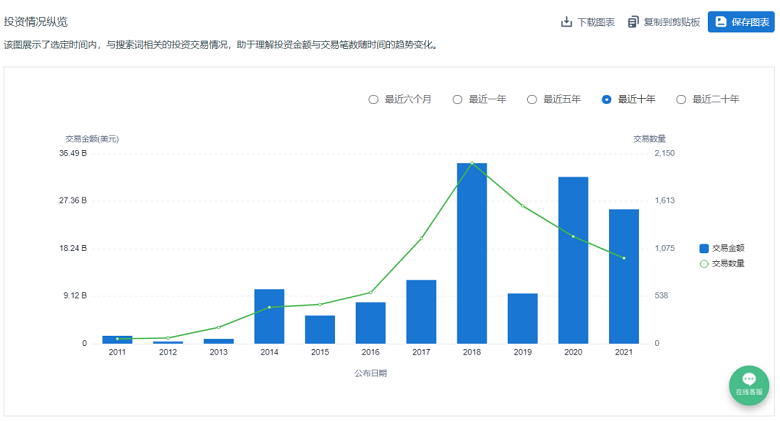
Task: Click the 复制到剪贴板 text
Action: click(671, 22)
